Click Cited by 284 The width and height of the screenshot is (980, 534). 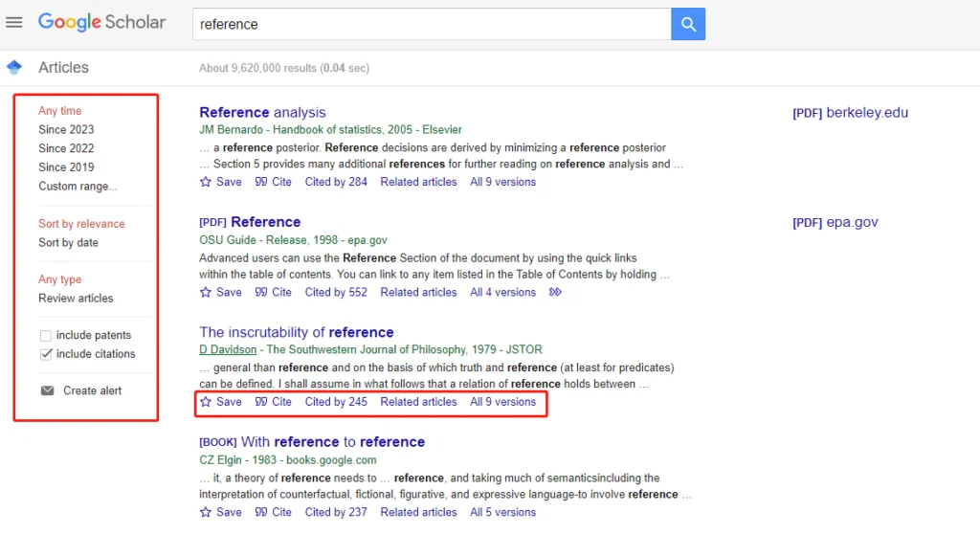pos(336,182)
